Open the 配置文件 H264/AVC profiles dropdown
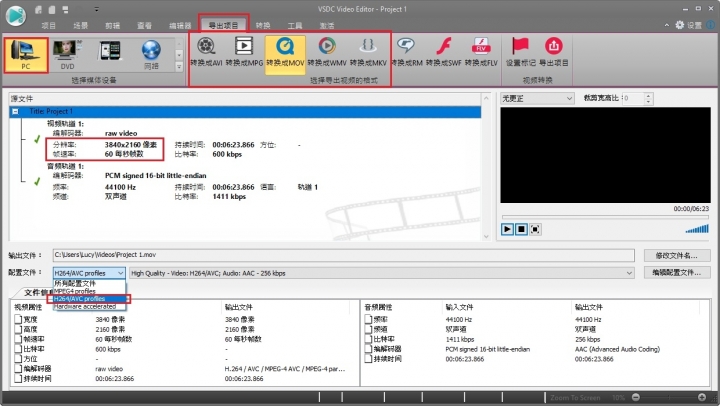 click(x=89, y=273)
